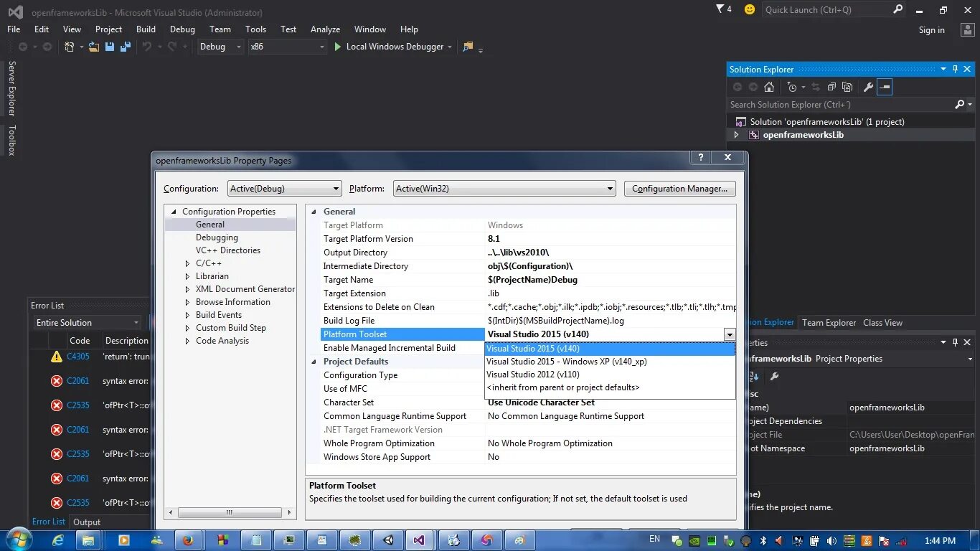Click Show All Files icon in Solution Explorer
The height and width of the screenshot is (551, 980).
click(847, 87)
